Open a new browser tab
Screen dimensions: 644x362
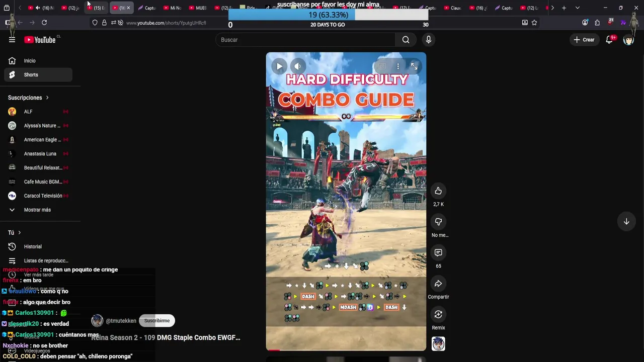(564, 8)
